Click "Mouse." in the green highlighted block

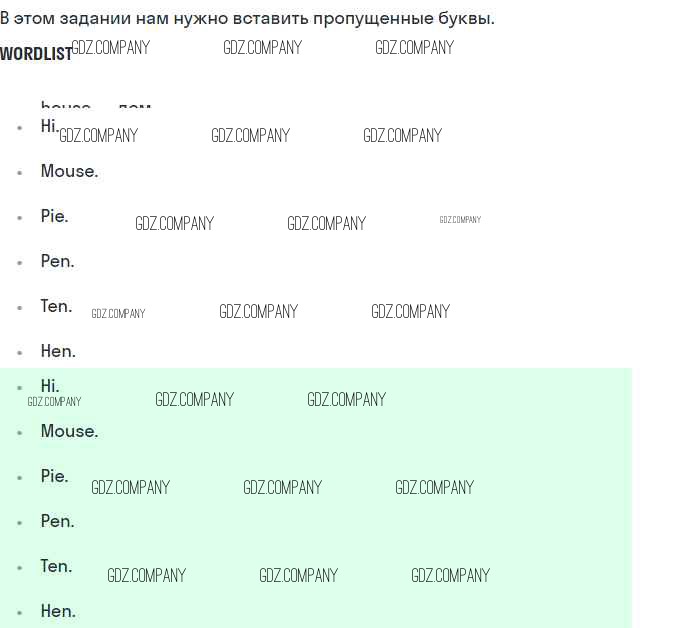click(69, 431)
